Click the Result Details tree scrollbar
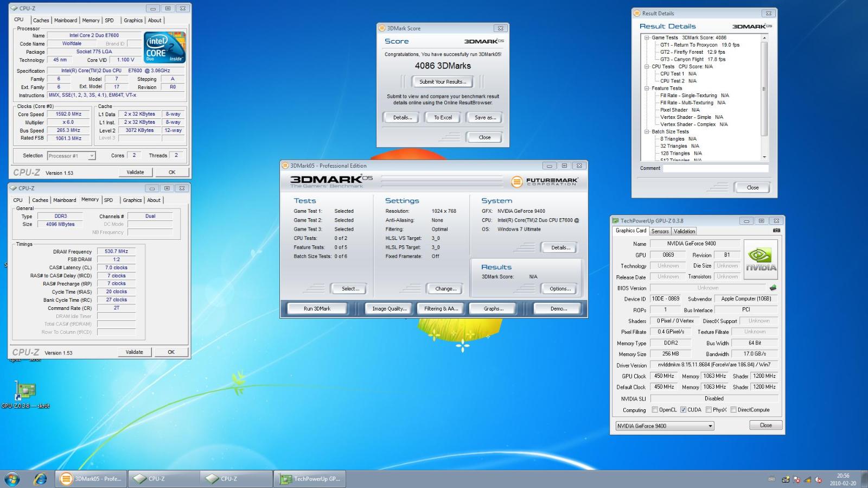Image resolution: width=868 pixels, height=488 pixels. [764, 97]
